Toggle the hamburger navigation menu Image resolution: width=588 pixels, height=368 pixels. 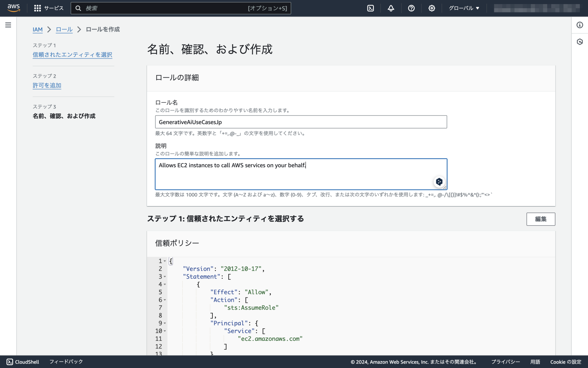(x=8, y=25)
